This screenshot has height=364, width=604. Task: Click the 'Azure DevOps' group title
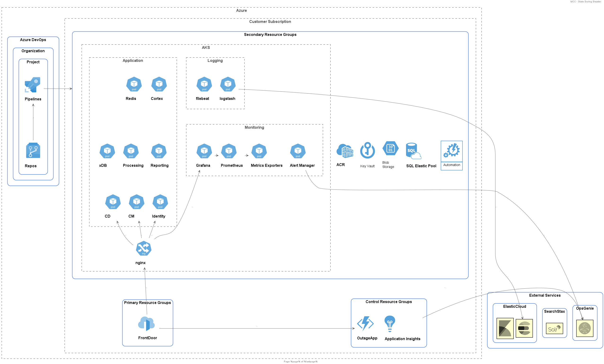(x=33, y=40)
